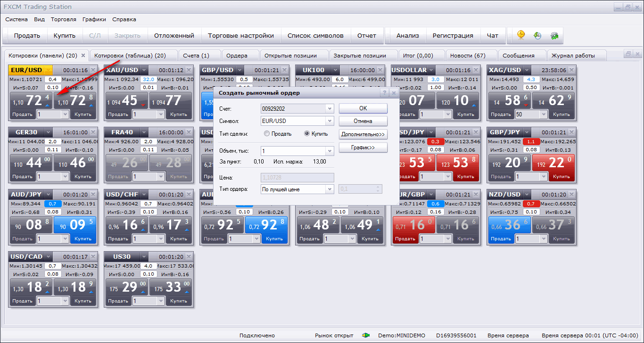Click the Цена price field in dialog
The width and height of the screenshot is (644, 343).
click(x=297, y=178)
